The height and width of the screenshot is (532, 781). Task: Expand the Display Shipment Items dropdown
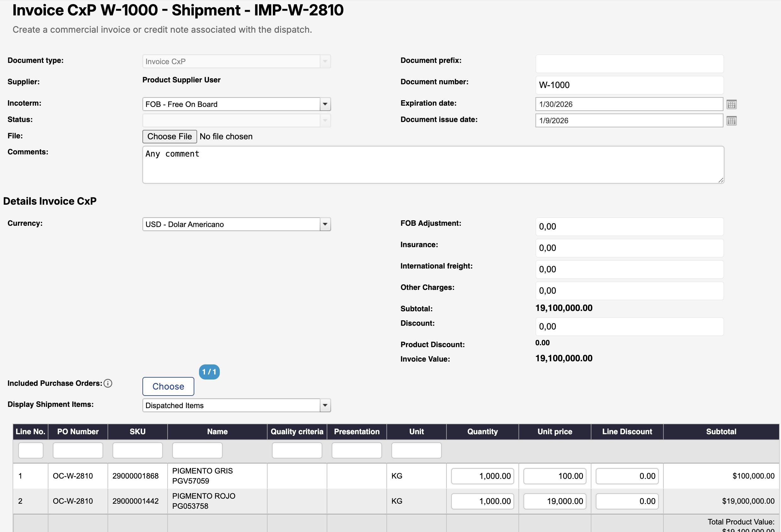(x=325, y=405)
